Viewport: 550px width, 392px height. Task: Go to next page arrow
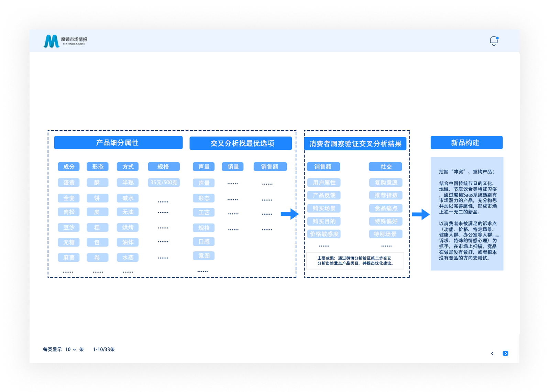[x=505, y=353]
